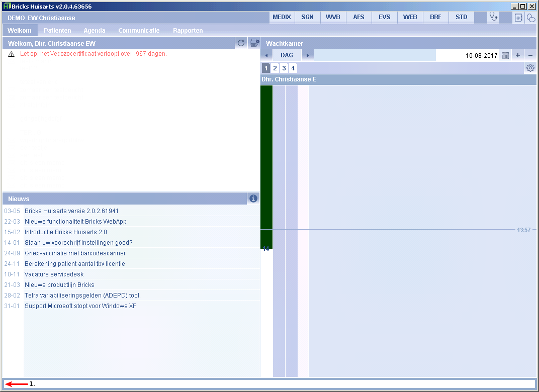This screenshot has width=539, height=392.
Task: Switch to the Communicatie tab
Action: pyautogui.click(x=139, y=31)
